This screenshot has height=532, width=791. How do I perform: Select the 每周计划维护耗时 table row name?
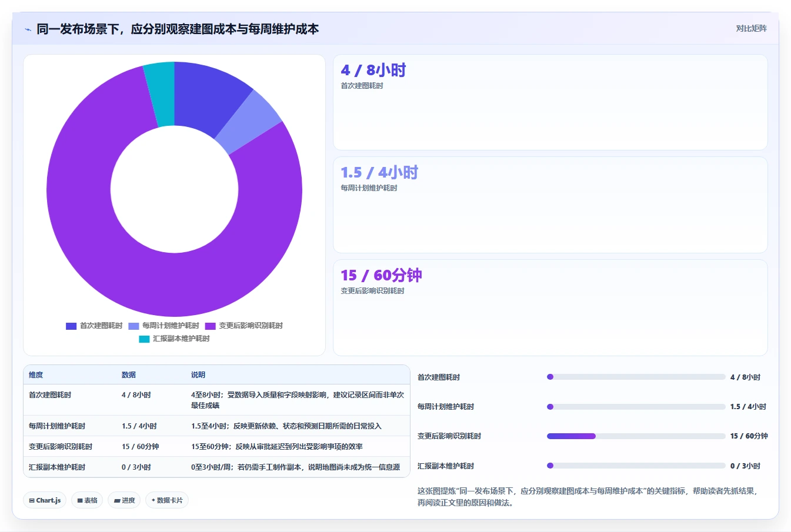pyautogui.click(x=57, y=426)
